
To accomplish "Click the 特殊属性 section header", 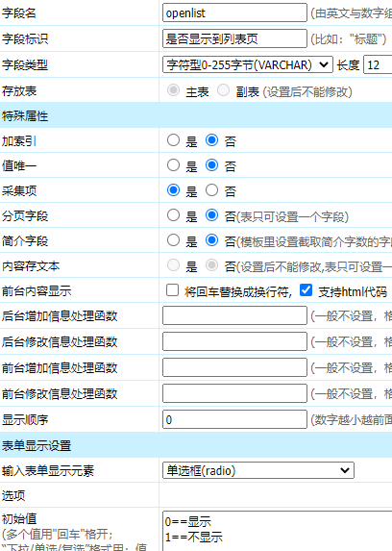I will 196,115.
